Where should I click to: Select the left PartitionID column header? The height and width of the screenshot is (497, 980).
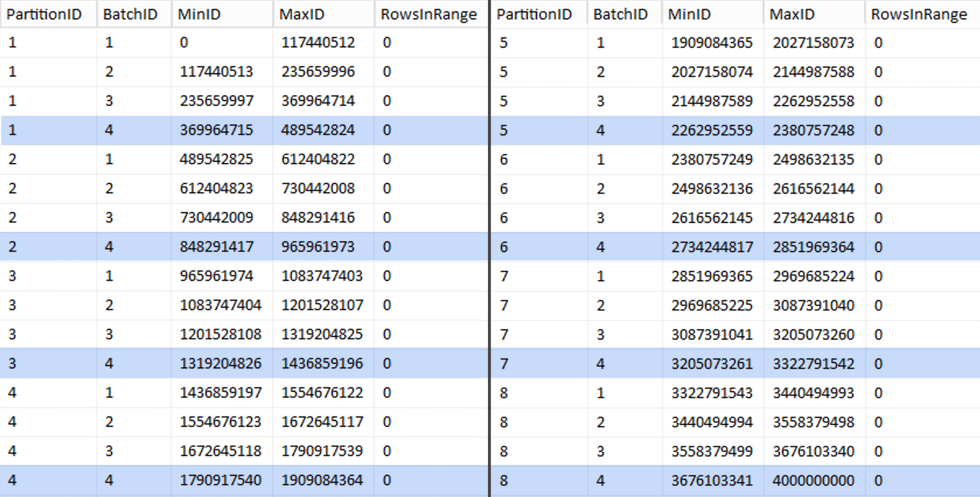point(48,14)
